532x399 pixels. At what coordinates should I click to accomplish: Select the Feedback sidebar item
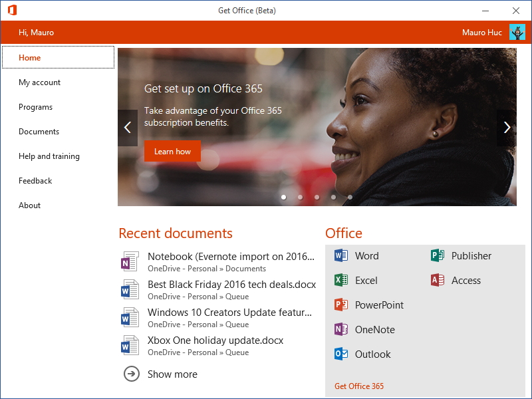pyautogui.click(x=35, y=180)
